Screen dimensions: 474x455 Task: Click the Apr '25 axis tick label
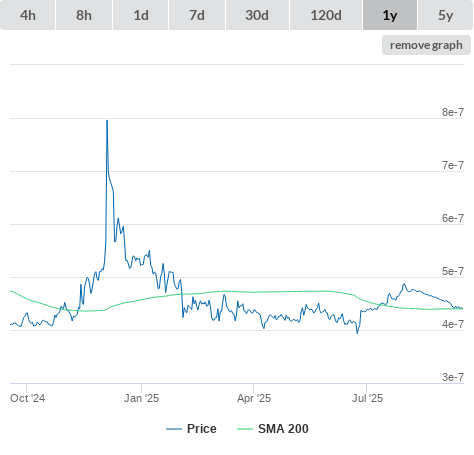254,398
